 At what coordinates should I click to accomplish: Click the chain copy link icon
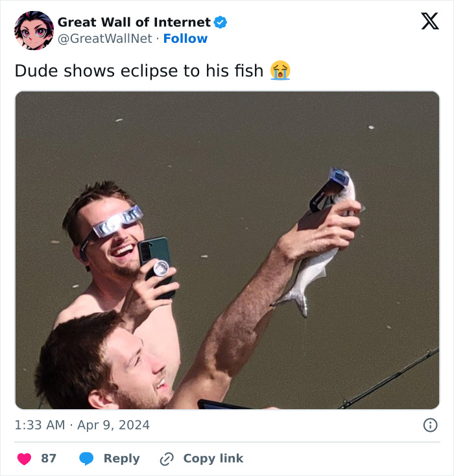[x=167, y=458]
